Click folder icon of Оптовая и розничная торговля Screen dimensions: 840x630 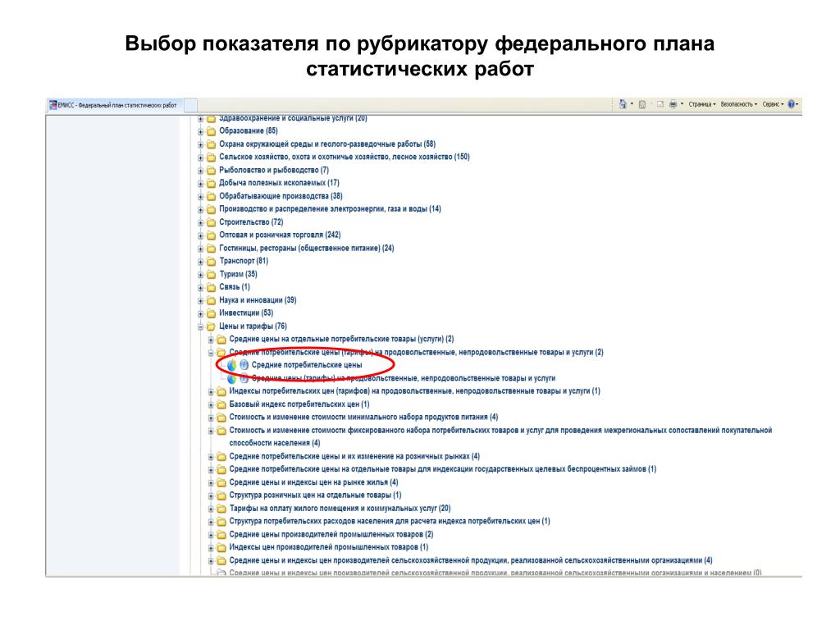[211, 235]
